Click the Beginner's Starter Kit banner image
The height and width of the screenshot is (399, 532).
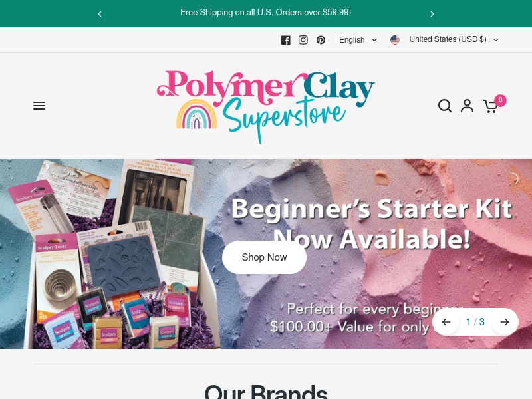tap(266, 254)
